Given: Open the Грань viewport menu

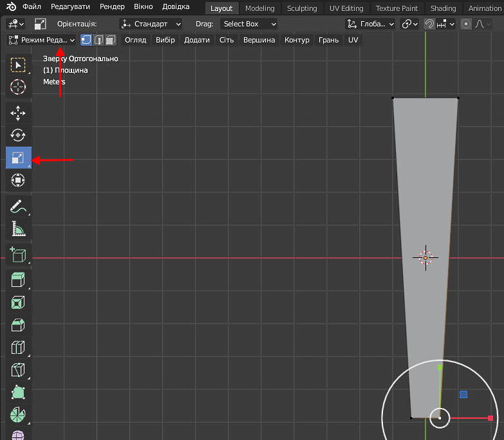Looking at the screenshot, I should tap(328, 40).
